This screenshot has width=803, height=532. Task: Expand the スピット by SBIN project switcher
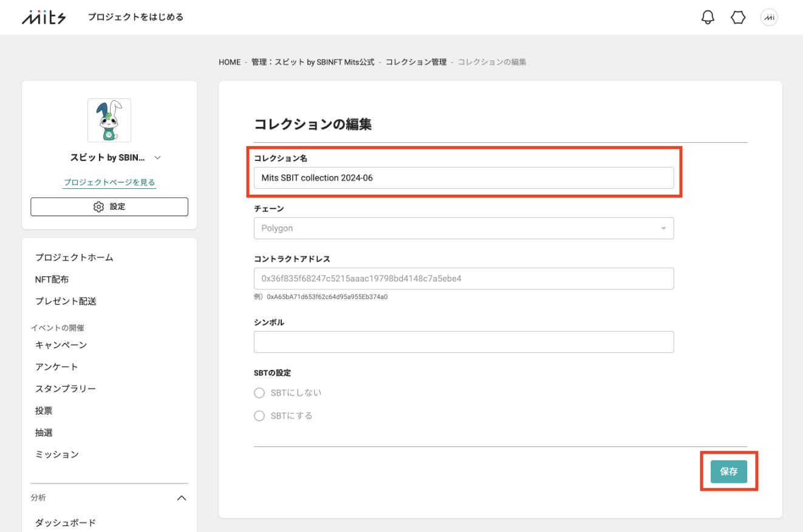click(158, 158)
